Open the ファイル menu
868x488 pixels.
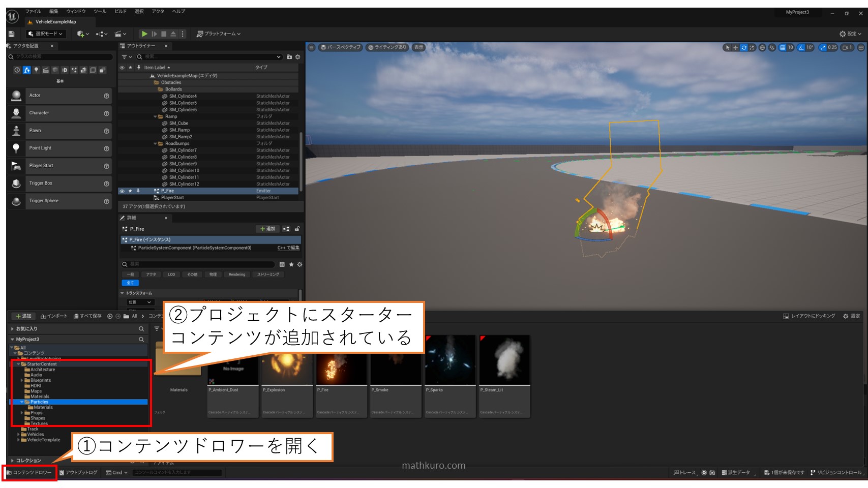click(x=33, y=11)
